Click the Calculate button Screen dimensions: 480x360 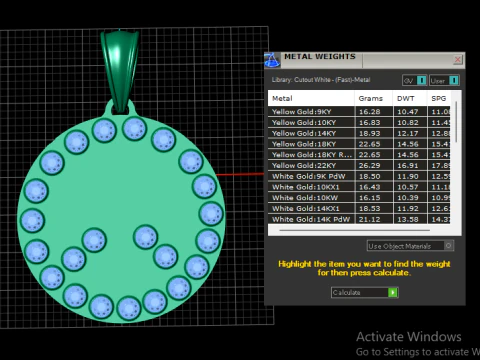tap(364, 292)
